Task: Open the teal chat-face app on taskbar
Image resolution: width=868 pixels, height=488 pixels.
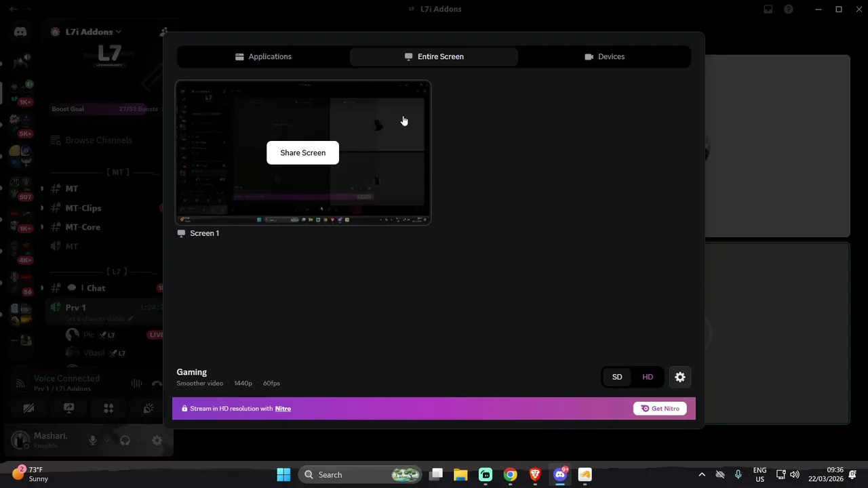Action: [486, 474]
